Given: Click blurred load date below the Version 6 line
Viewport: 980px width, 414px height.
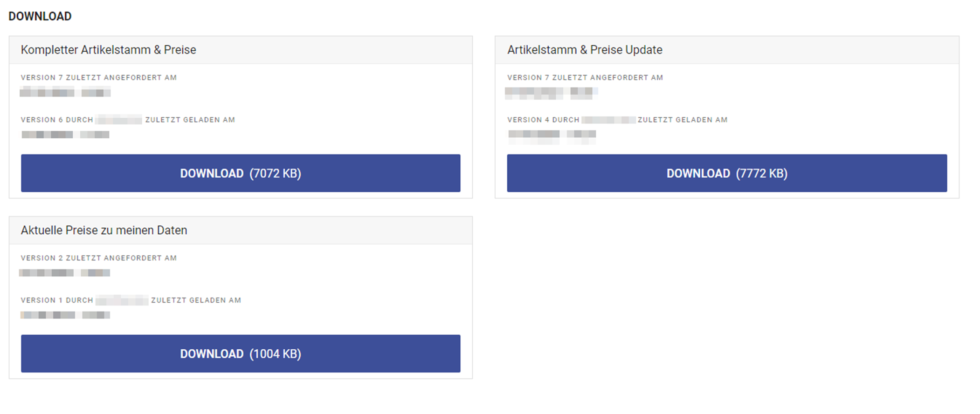Looking at the screenshot, I should click(x=65, y=135).
